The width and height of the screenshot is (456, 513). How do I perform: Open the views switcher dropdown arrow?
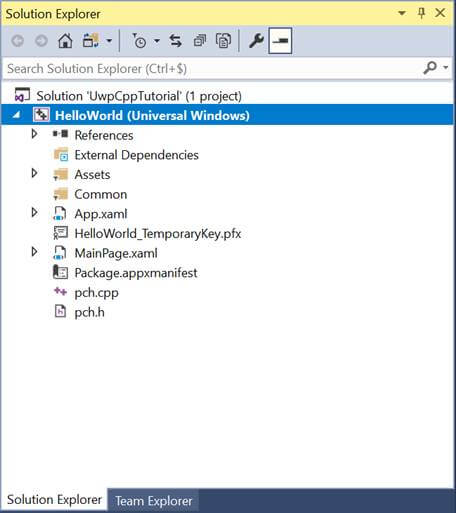(109, 41)
